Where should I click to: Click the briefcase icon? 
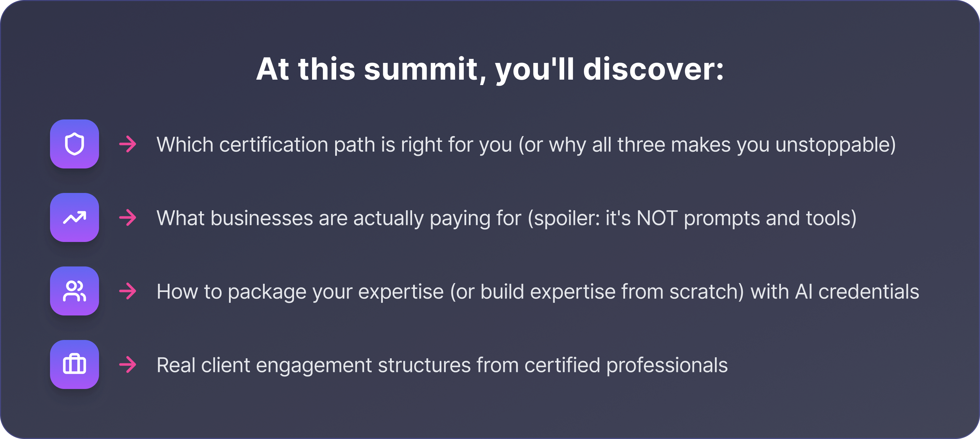pos(75,364)
